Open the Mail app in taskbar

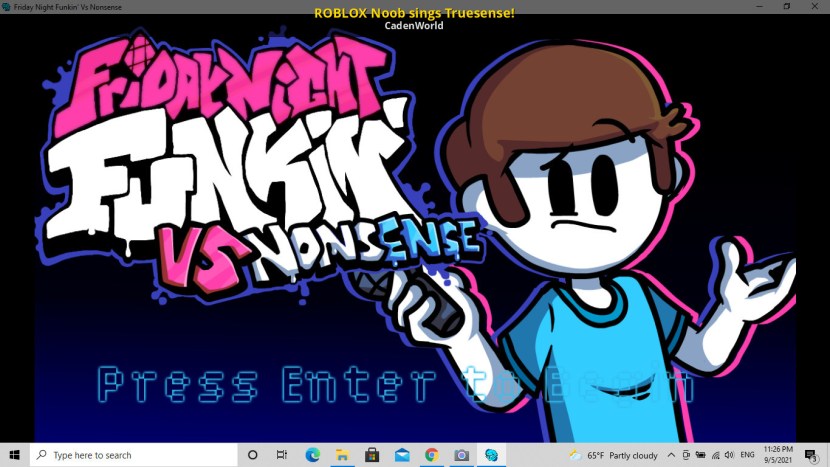click(x=402, y=455)
